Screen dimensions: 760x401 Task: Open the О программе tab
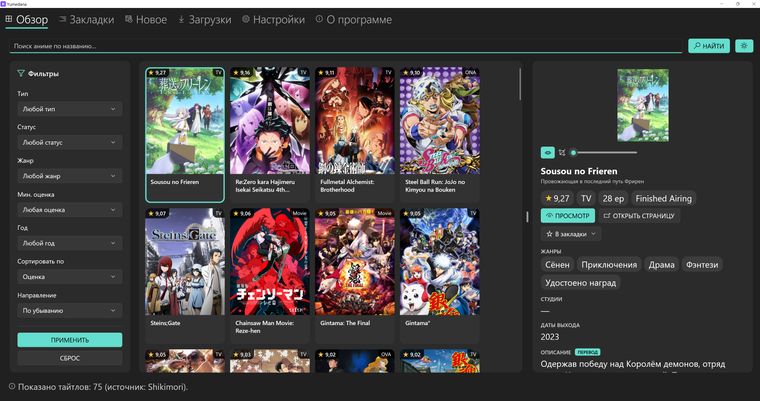[x=353, y=20]
